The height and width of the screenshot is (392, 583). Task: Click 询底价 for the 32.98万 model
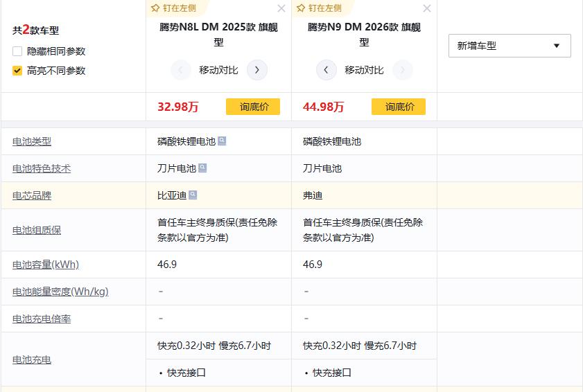253,107
